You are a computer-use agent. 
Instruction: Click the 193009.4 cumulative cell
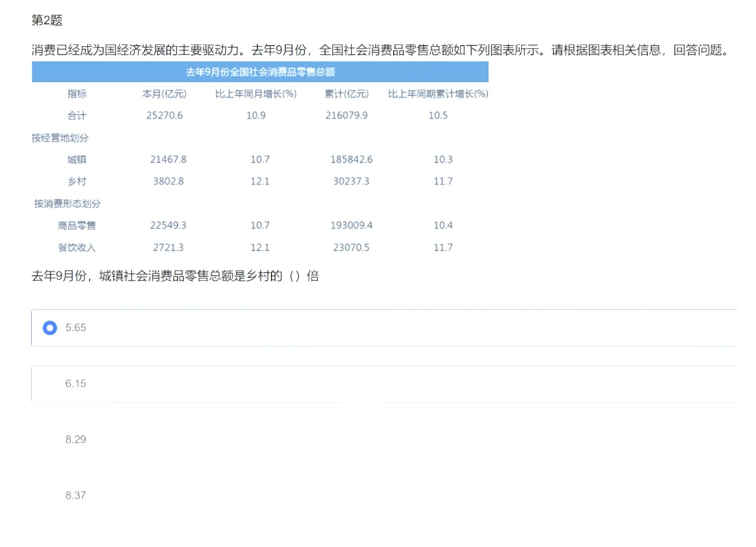pyautogui.click(x=352, y=226)
